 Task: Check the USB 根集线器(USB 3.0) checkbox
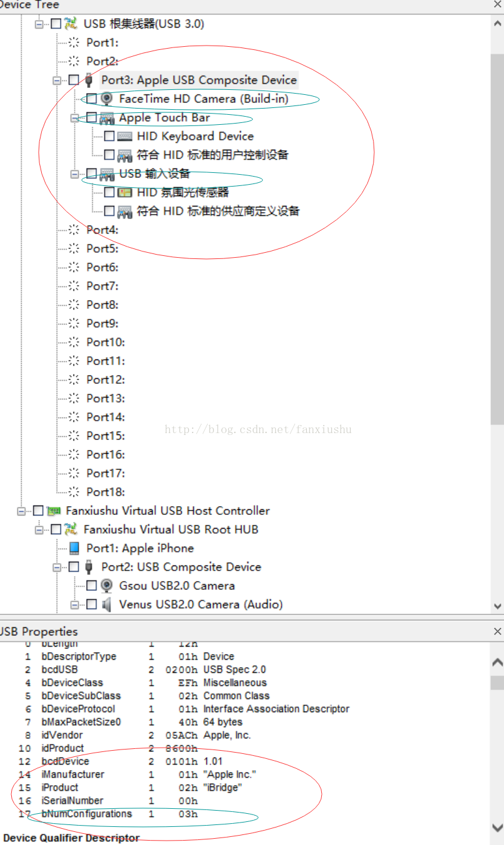56,24
